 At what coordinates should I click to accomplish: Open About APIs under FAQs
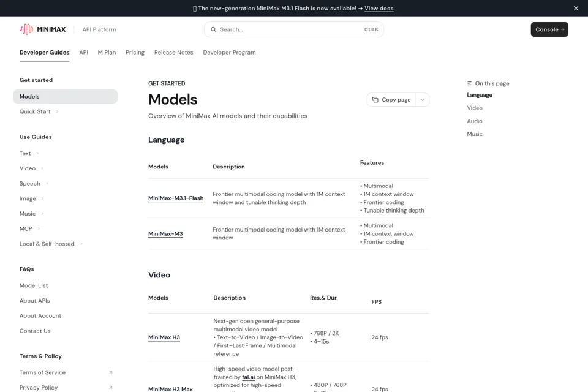(34, 301)
